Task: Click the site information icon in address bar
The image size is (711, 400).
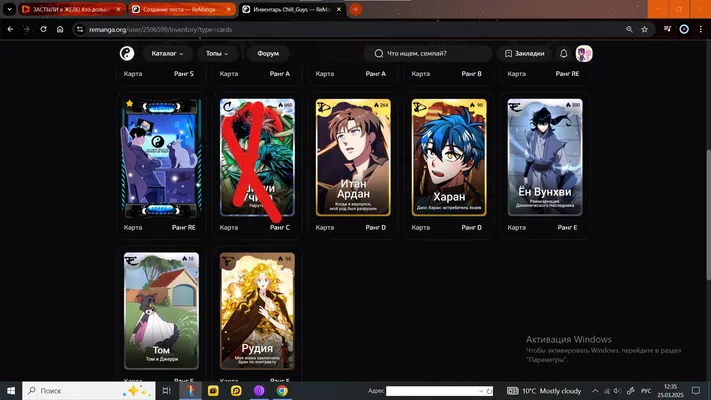Action: click(80, 29)
